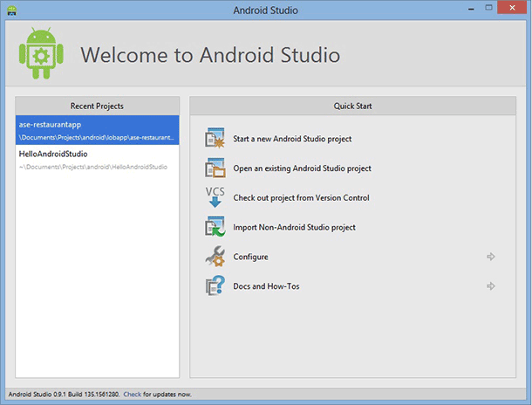Select the ase-restaurantapp recent project
The image size is (532, 405).
click(x=98, y=130)
